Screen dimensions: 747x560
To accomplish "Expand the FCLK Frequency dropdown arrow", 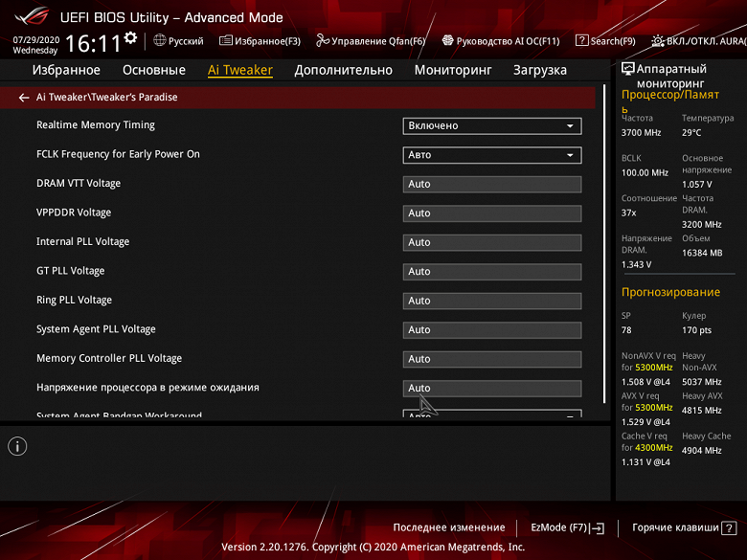I will [x=570, y=155].
